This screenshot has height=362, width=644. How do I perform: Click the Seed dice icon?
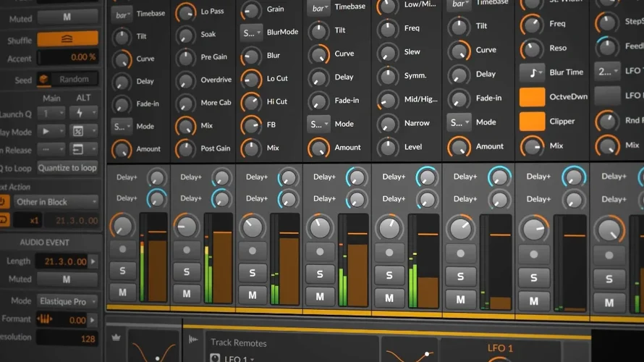[43, 79]
